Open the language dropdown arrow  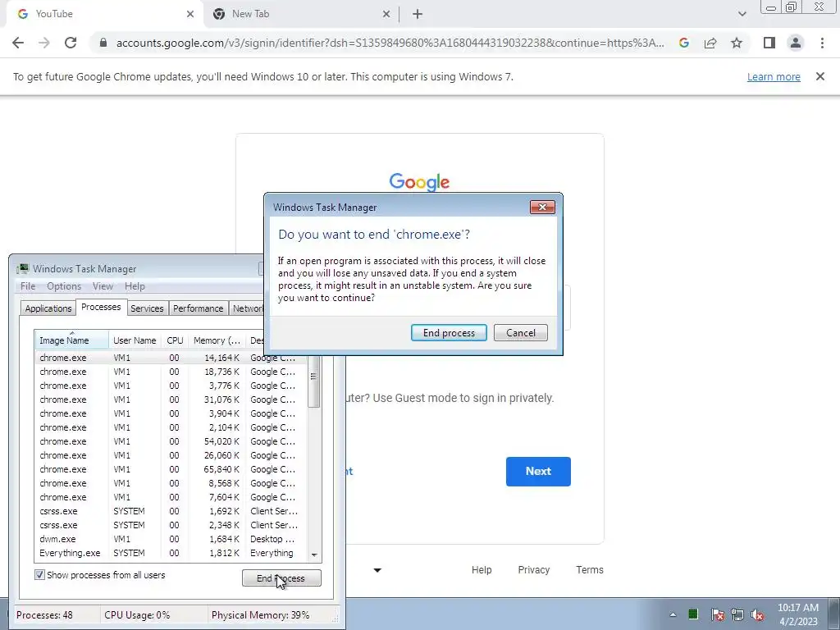377,570
